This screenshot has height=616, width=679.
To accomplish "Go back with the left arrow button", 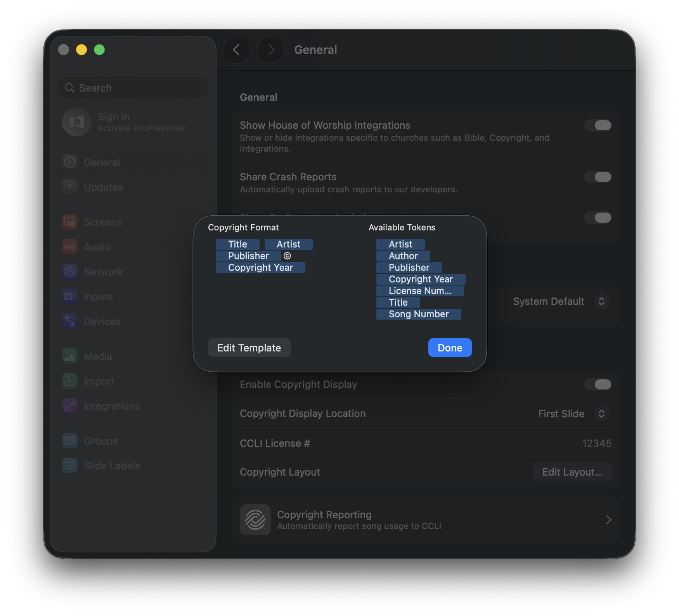I will (236, 50).
